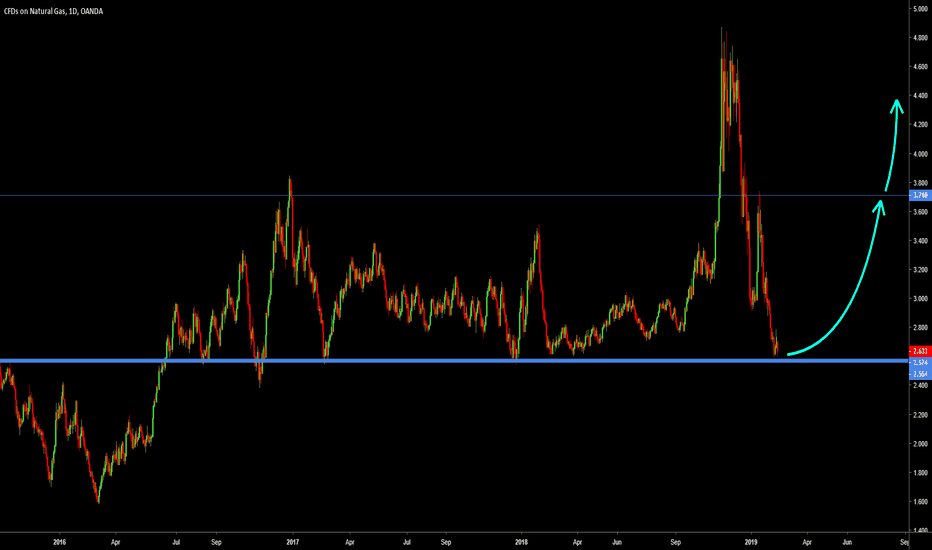Screen dimensions: 932x550
Task: Click the 2018 label on time axis
Action: pyautogui.click(x=521, y=542)
